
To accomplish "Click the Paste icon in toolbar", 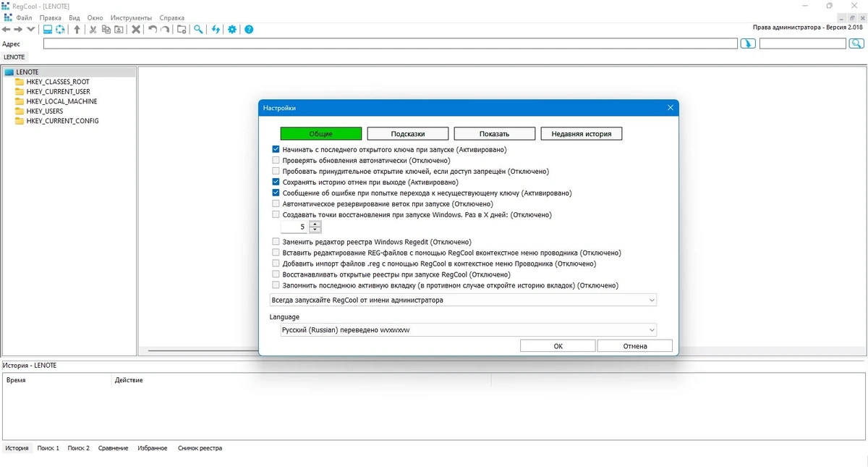I will (x=119, y=30).
